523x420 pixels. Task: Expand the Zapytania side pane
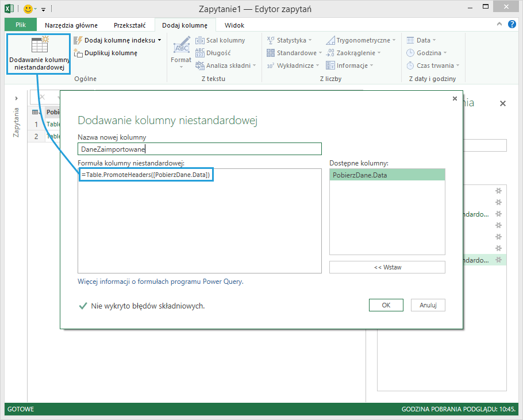pyautogui.click(x=16, y=98)
